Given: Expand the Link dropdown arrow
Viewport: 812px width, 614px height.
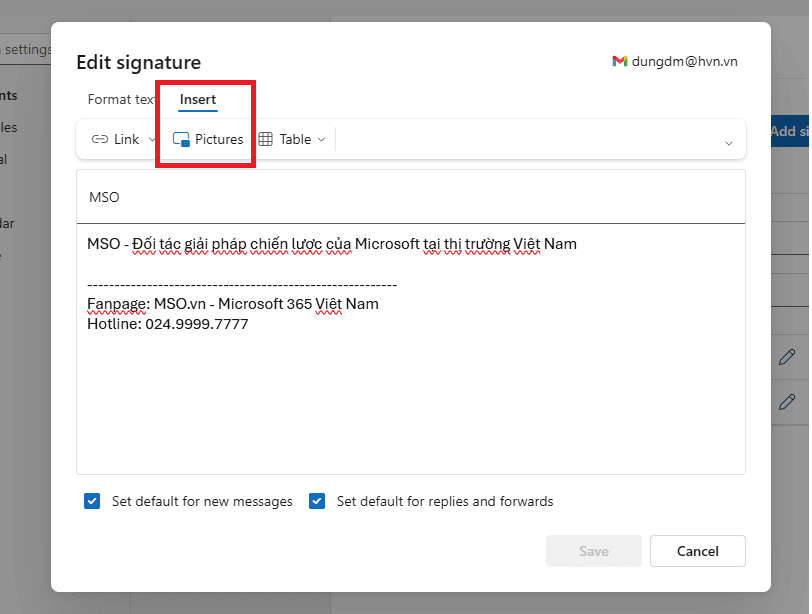Looking at the screenshot, I should tap(152, 139).
